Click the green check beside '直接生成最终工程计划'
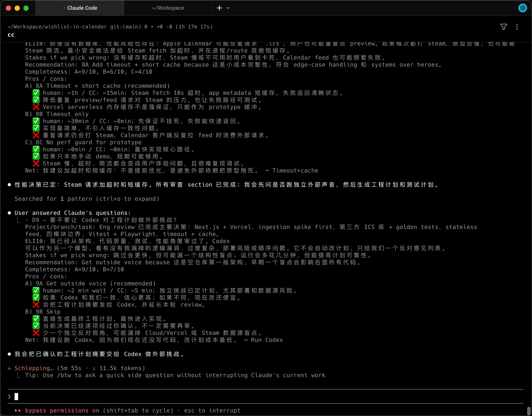 (36, 319)
